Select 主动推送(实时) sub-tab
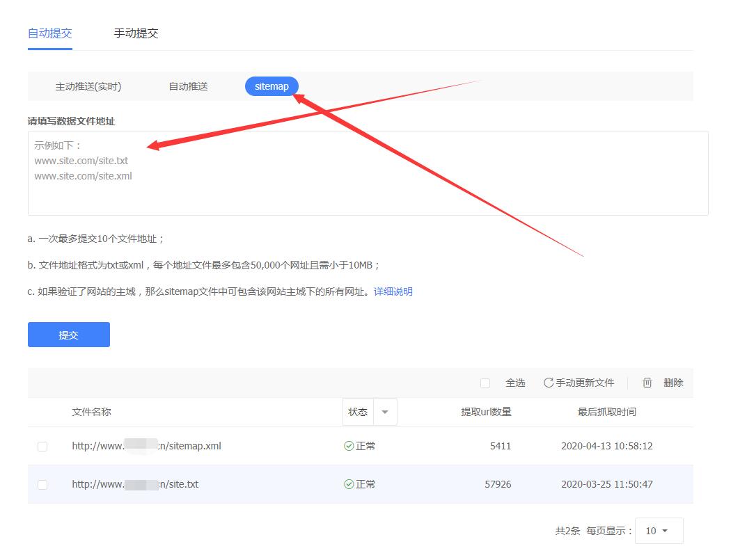The width and height of the screenshot is (747, 560). click(88, 86)
